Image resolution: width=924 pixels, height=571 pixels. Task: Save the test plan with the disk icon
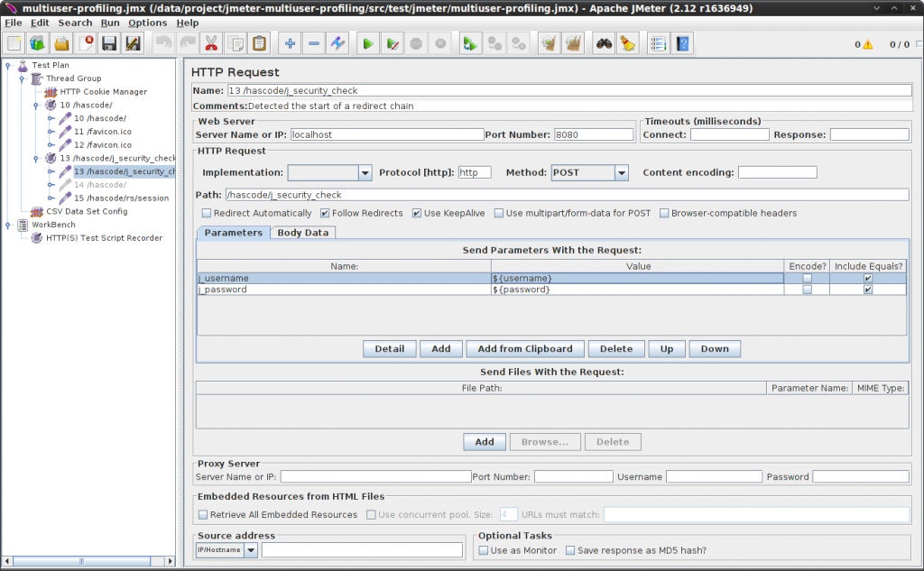pos(108,42)
